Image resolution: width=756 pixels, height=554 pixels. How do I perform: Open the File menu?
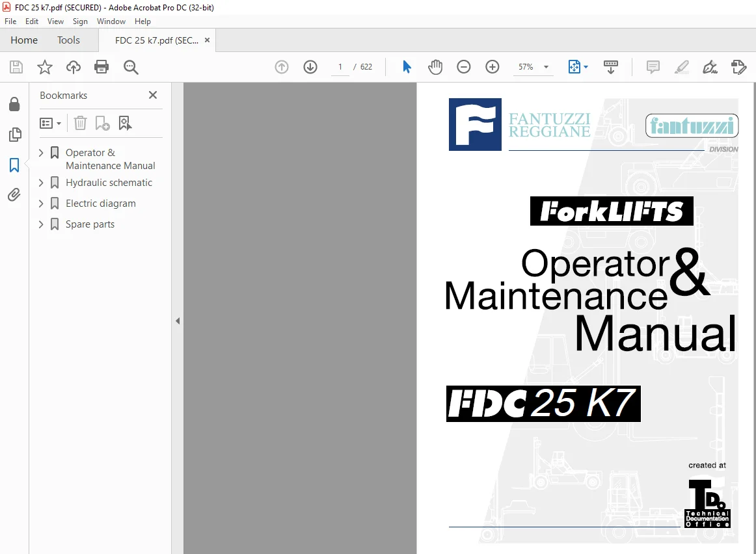pyautogui.click(x=10, y=21)
